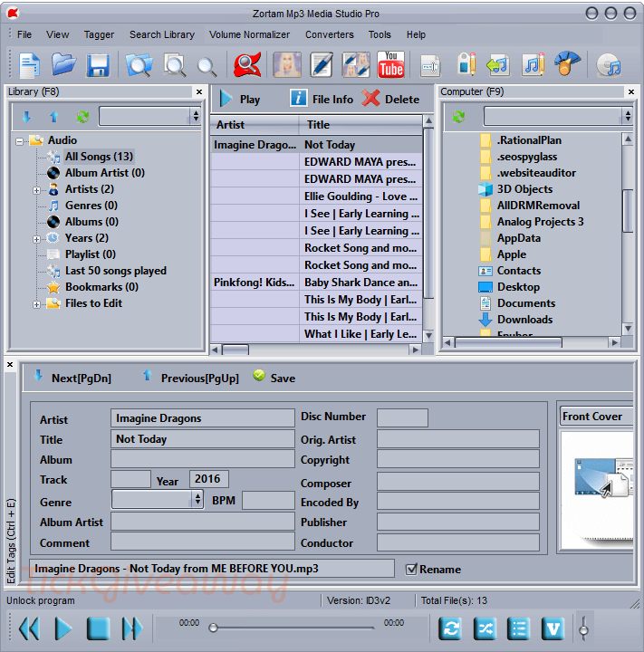Open the View menu
Screen dimensions: 644x652
(x=57, y=34)
